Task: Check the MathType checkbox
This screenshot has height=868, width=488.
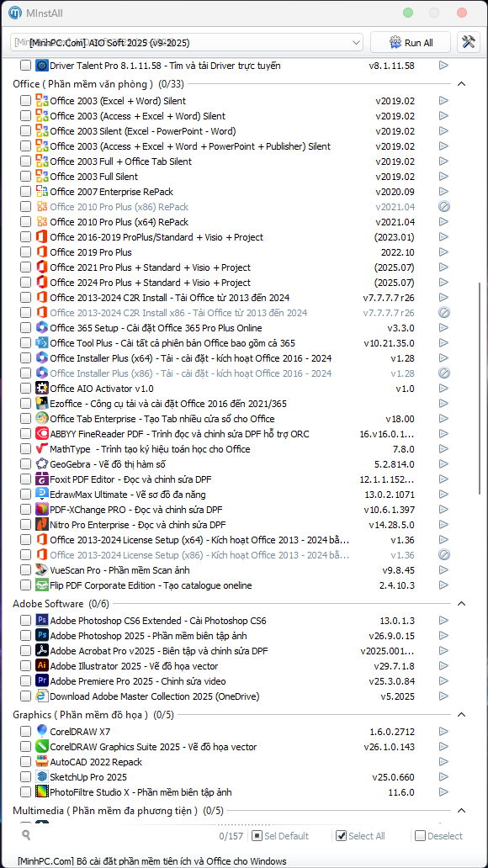Action: coord(25,449)
